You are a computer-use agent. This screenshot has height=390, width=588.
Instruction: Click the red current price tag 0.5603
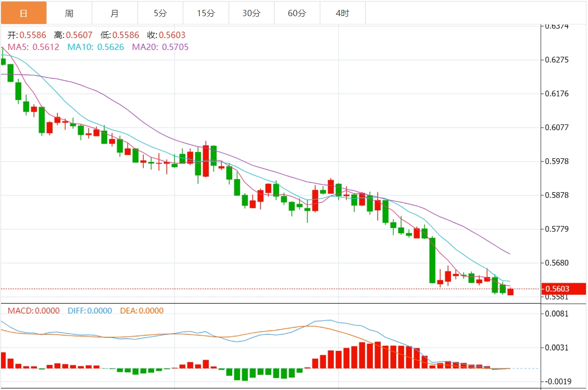coord(564,289)
